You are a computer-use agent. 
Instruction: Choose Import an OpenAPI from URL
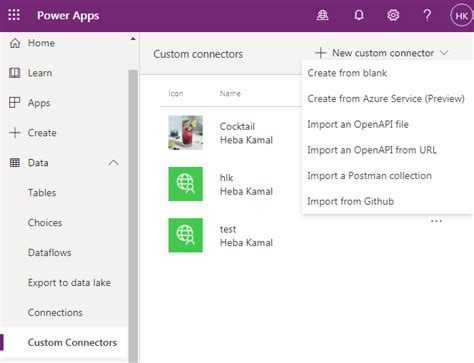pos(372,150)
